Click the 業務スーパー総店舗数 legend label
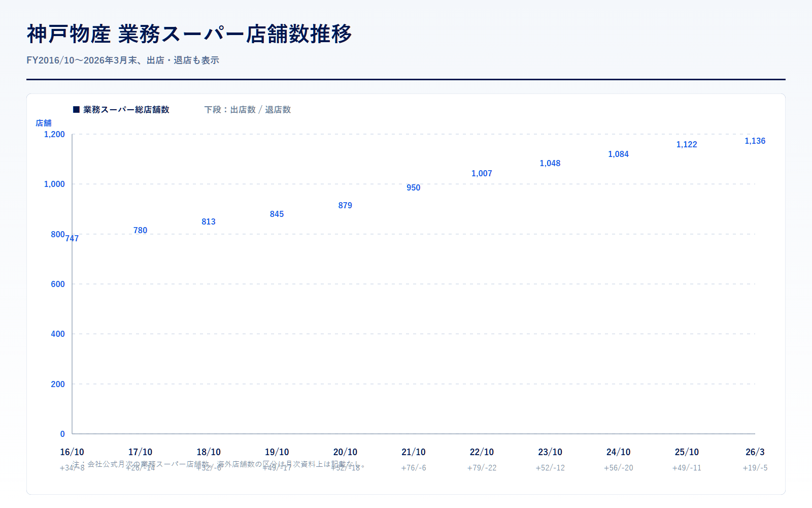812x508 pixels. tap(126, 110)
